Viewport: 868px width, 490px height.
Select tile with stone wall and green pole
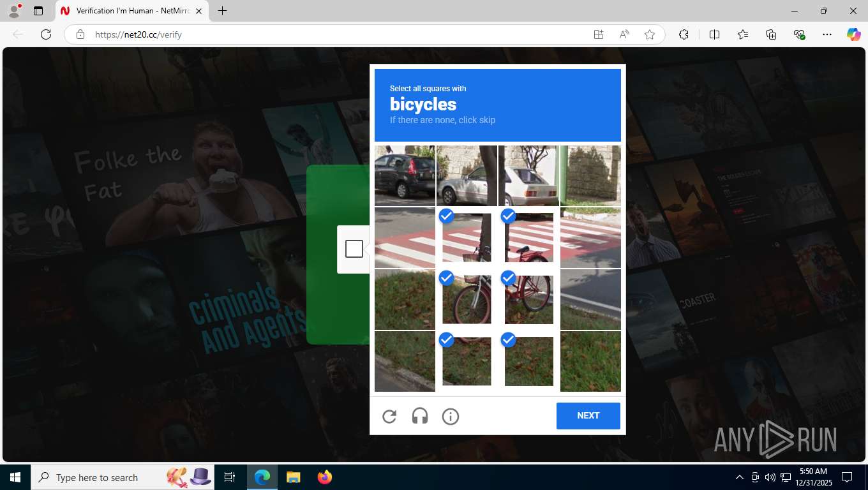(590, 175)
